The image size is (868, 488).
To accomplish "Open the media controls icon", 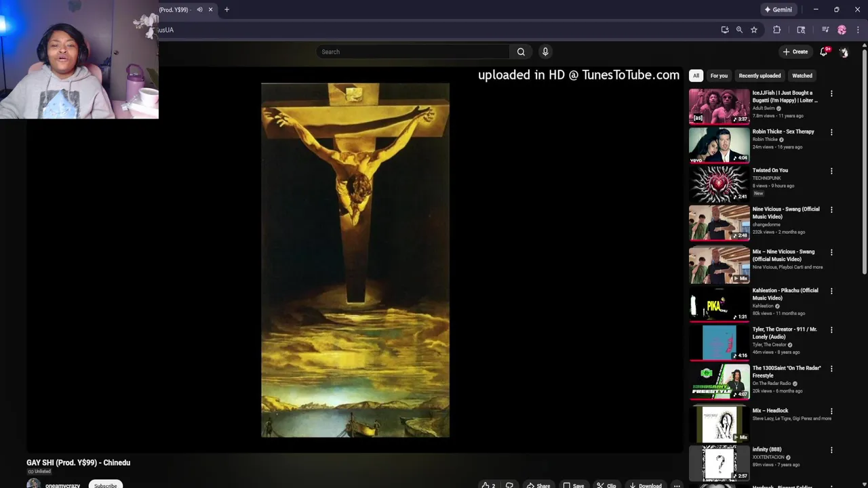I will coord(825,30).
